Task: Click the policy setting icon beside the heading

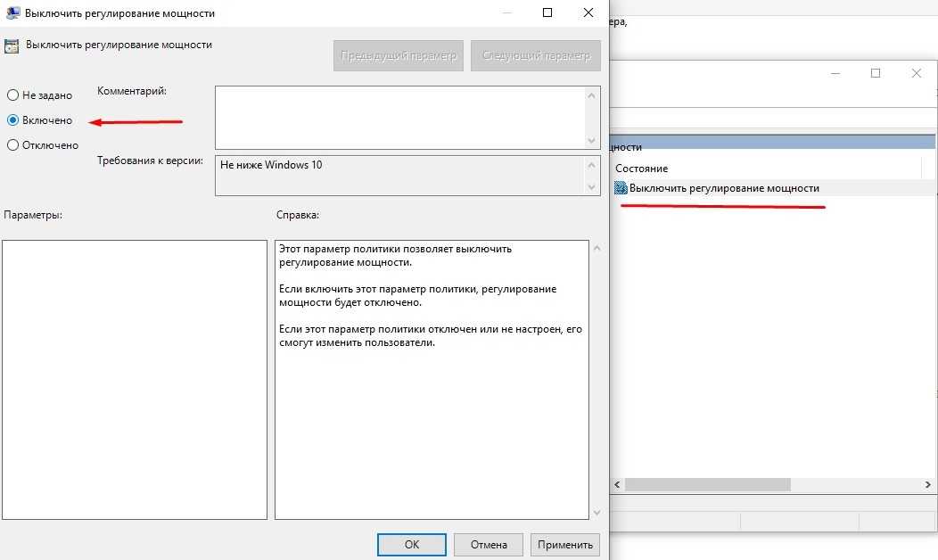Action: click(12, 45)
